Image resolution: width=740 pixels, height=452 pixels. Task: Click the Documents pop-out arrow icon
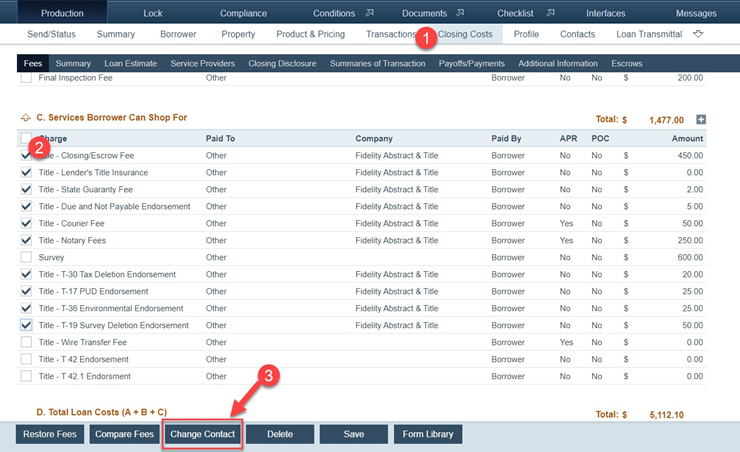pos(460,13)
